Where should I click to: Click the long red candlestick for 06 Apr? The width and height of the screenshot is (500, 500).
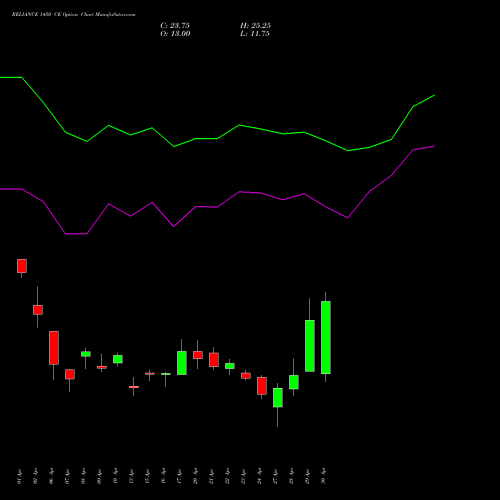click(54, 348)
